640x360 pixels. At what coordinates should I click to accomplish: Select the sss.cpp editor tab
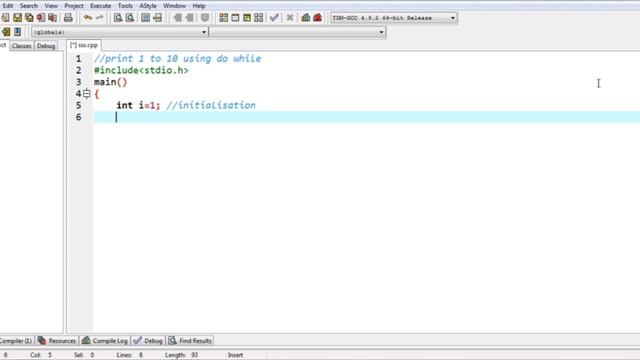click(x=84, y=45)
